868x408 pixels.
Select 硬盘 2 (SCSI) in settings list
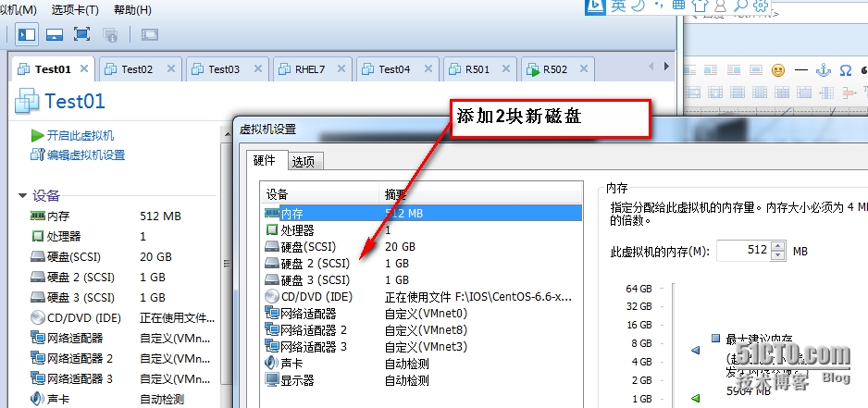[x=422, y=264]
